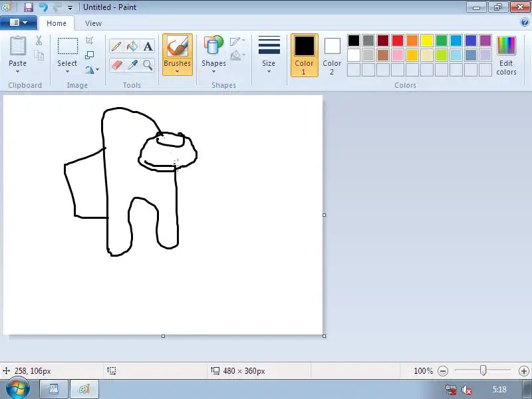Screen dimensions: 532x399
Task: Select the Magnifier tool
Action: pos(148,65)
